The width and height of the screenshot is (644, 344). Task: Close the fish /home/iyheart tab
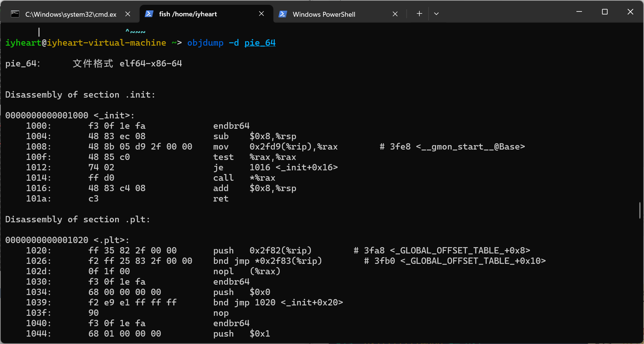pos(261,14)
